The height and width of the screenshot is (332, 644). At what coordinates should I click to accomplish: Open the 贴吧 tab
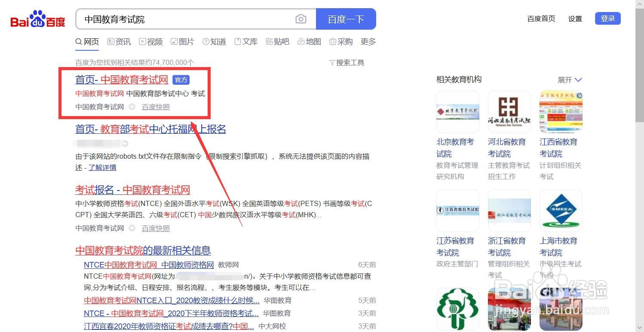277,42
